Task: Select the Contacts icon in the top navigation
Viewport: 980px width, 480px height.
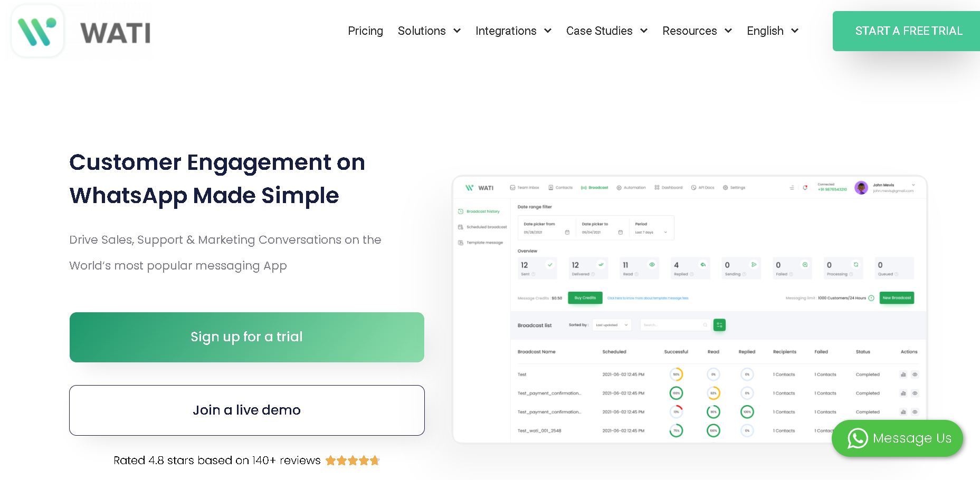Action: 551,187
